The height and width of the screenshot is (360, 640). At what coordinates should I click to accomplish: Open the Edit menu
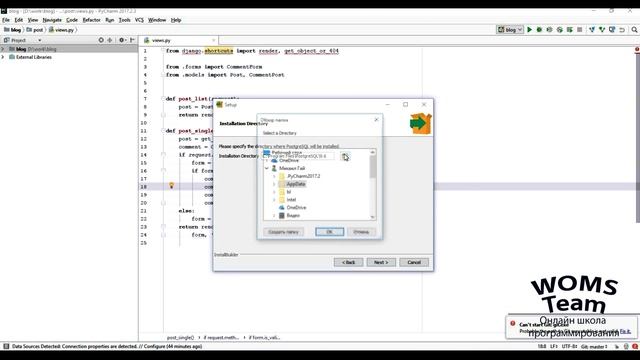tap(19, 20)
